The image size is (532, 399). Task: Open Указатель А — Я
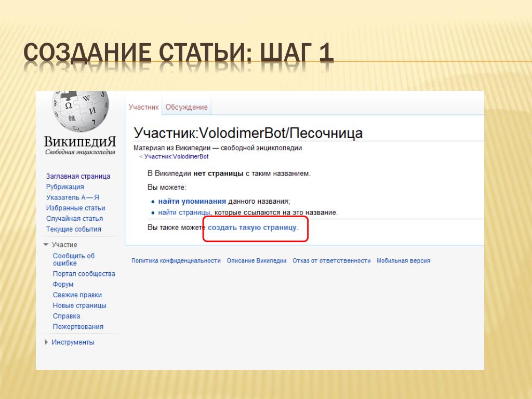[x=73, y=197]
